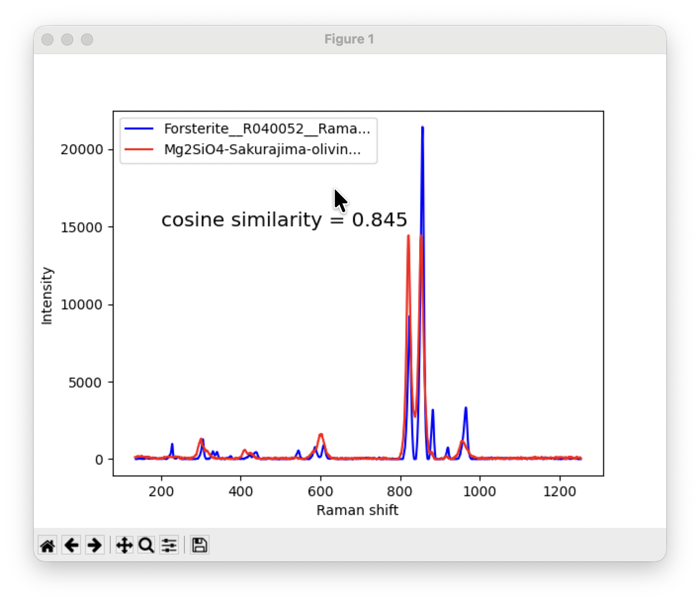The width and height of the screenshot is (700, 603).
Task: Minimize the Figure 1 window
Action: 67,40
